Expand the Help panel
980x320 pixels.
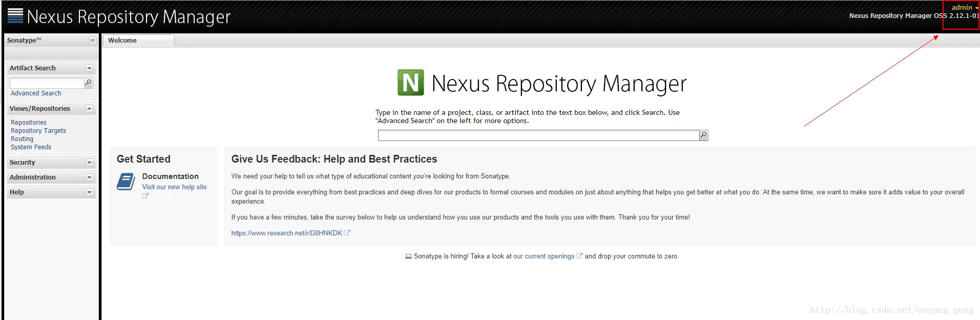click(x=89, y=192)
